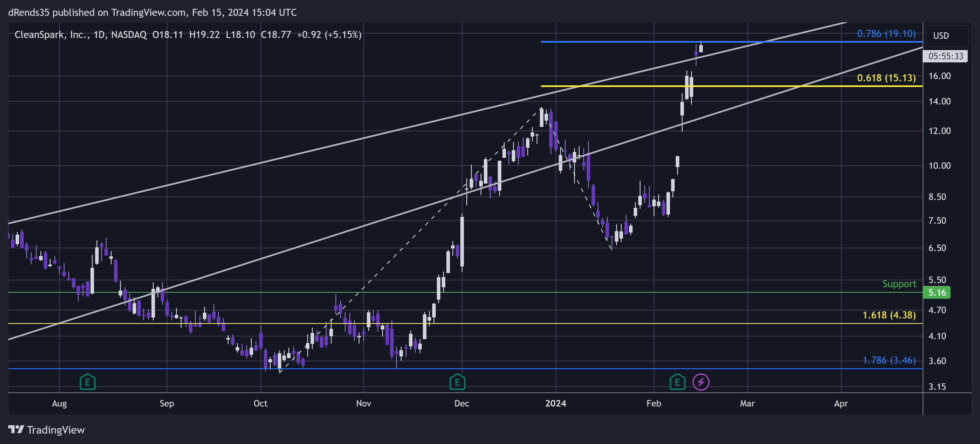Click the 3.60 price axis label
Image resolution: width=980 pixels, height=444 pixels.
937,361
